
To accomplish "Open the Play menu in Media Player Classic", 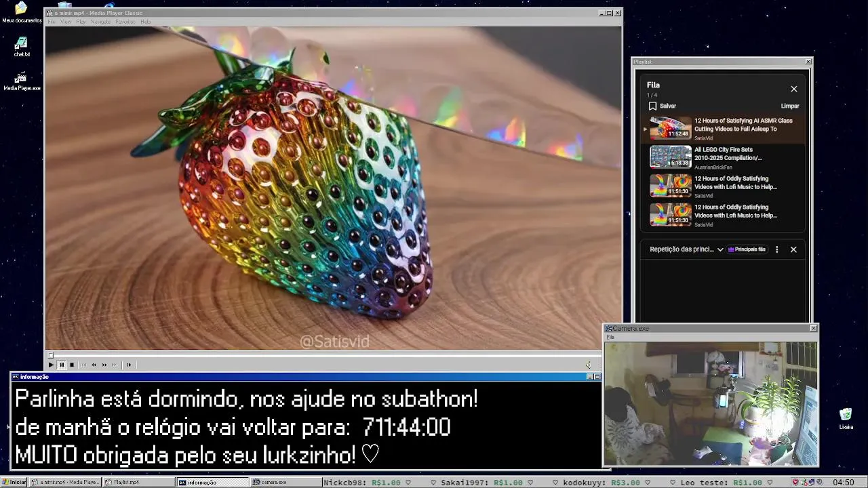I will point(81,22).
